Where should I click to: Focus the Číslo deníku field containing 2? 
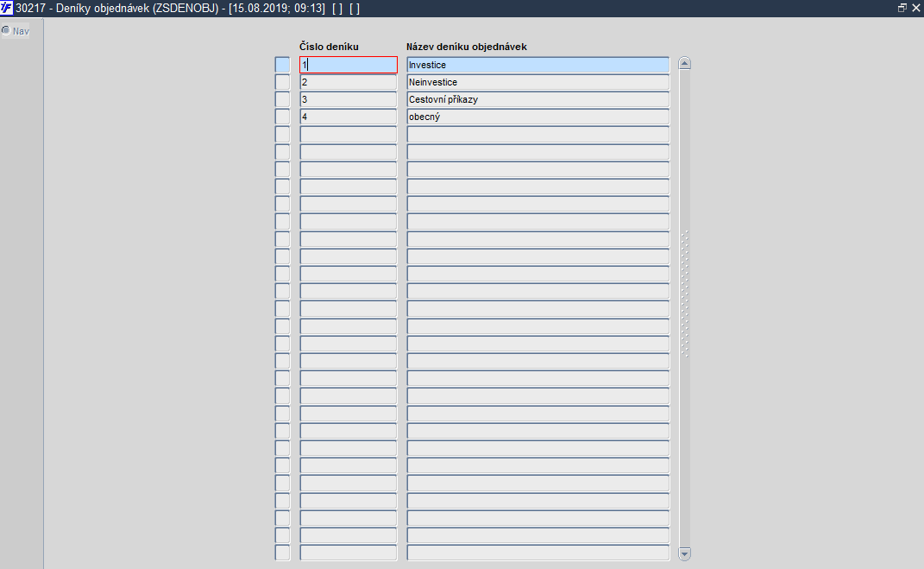(x=349, y=82)
